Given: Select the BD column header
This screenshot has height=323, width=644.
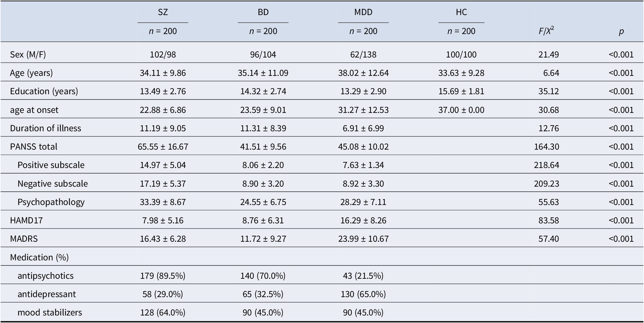Looking at the screenshot, I should [263, 12].
